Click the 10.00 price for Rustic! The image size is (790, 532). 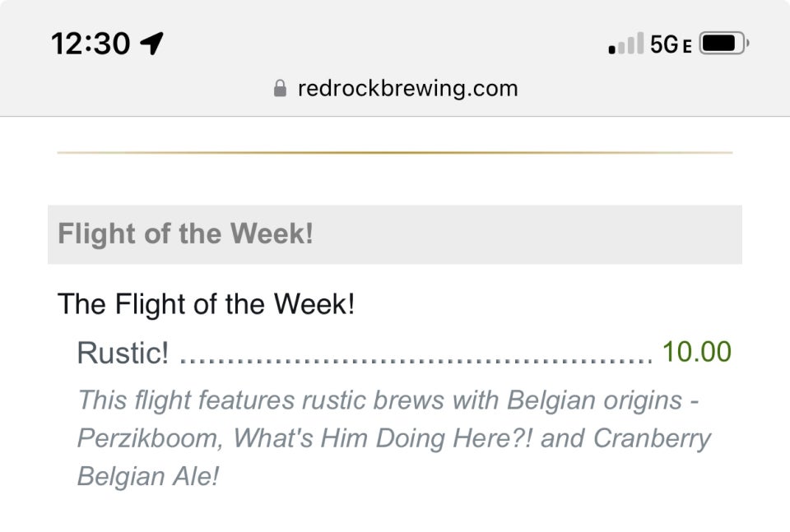pos(697,351)
